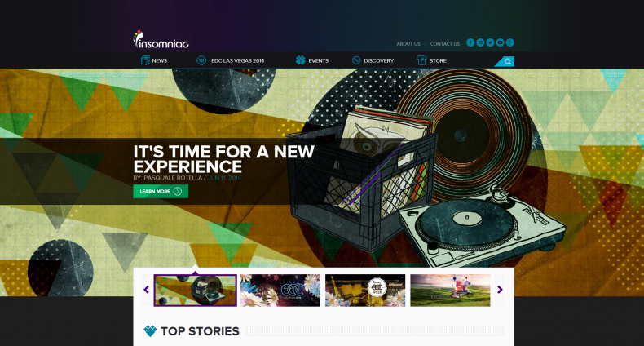Open the YouTube social icon
This screenshot has height=346, width=644.
(500, 42)
